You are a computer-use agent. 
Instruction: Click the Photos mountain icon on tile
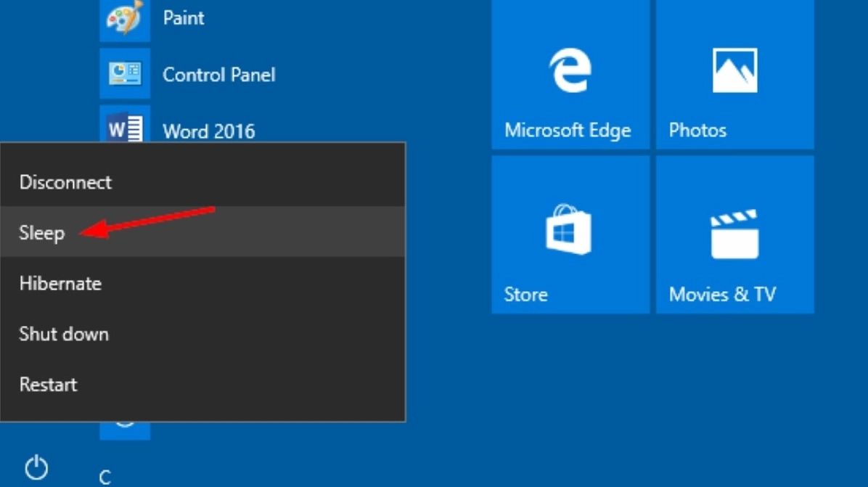(x=734, y=70)
